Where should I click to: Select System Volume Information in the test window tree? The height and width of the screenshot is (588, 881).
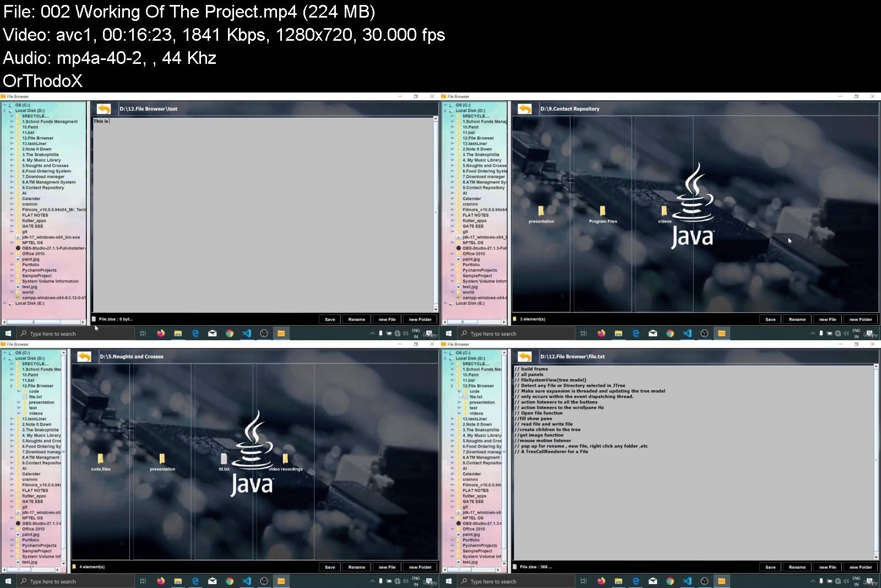point(50,281)
